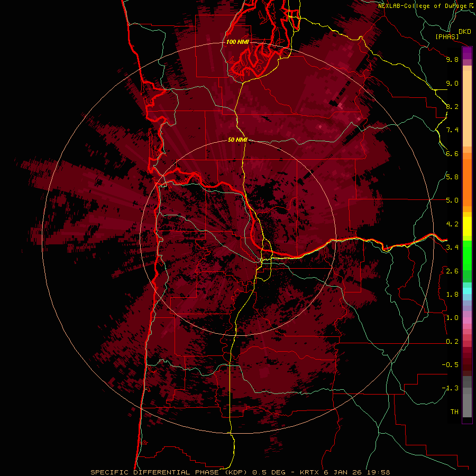The image size is (476, 476).
Task: Click the "KRTX 6 JAN 26 19:58" timestamp
Action: pos(345,472)
